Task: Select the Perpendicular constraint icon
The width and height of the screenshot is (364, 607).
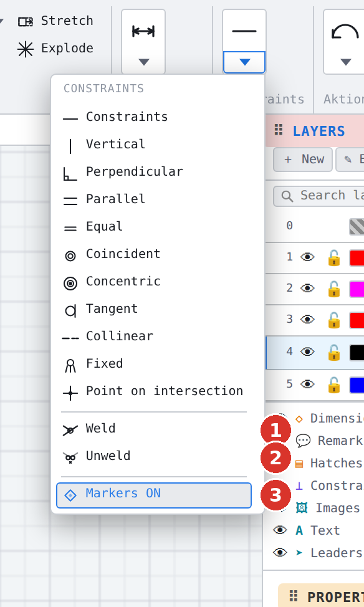Action: point(70,173)
